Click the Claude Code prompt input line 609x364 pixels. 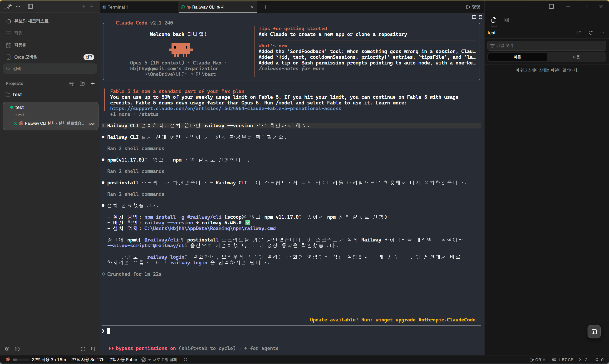pos(291,331)
